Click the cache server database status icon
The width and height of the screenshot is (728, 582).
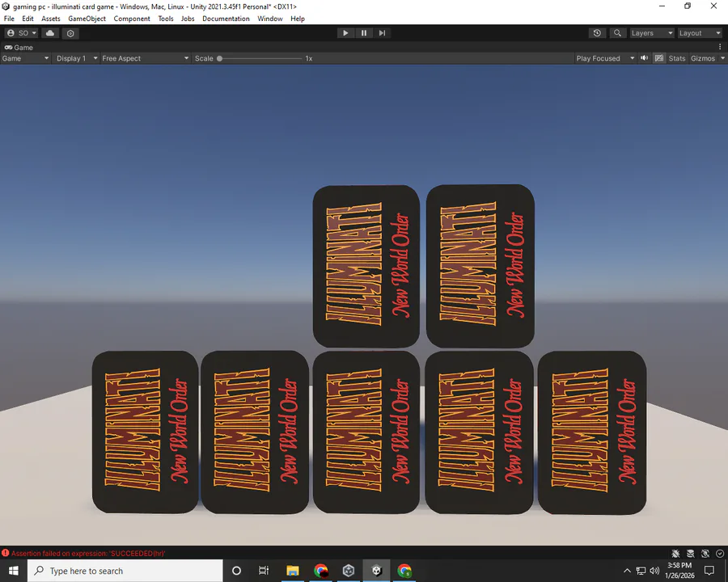pos(691,553)
